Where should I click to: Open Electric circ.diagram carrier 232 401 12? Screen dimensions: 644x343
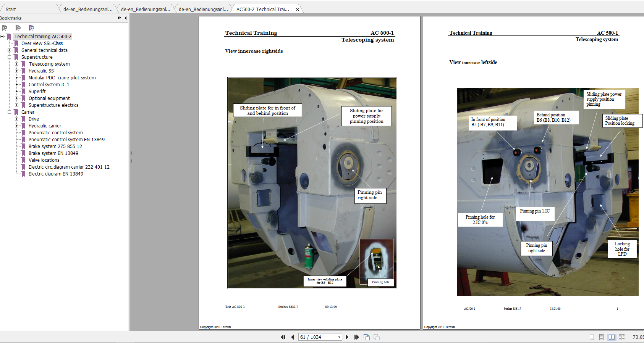point(69,167)
